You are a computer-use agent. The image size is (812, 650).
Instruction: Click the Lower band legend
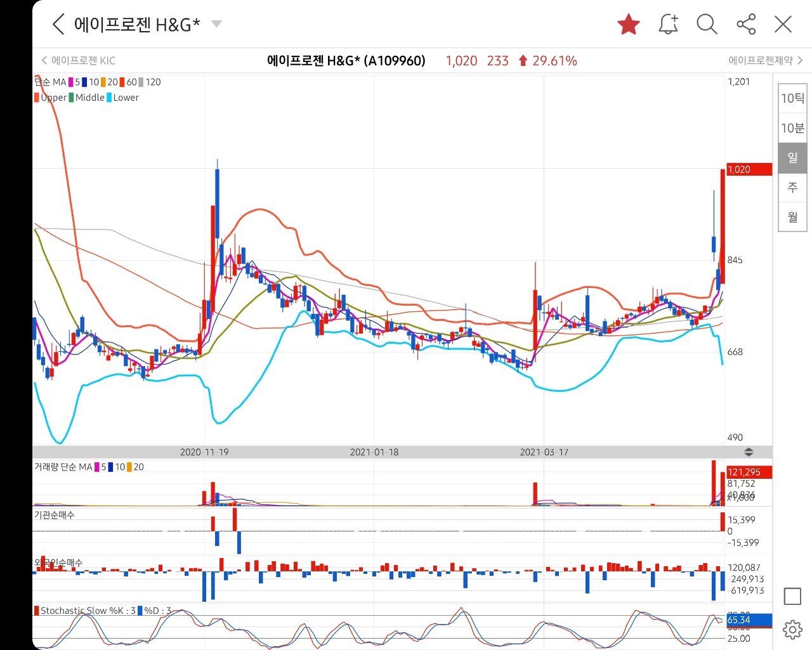122,98
